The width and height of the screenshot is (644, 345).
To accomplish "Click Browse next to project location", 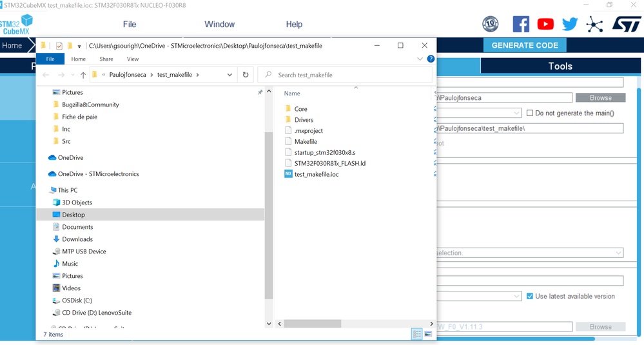I will 600,98.
